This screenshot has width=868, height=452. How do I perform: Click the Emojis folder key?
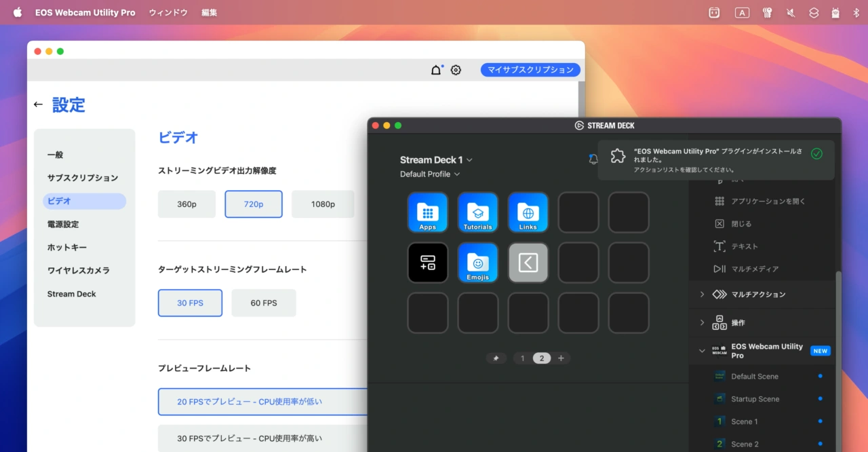coord(477,263)
